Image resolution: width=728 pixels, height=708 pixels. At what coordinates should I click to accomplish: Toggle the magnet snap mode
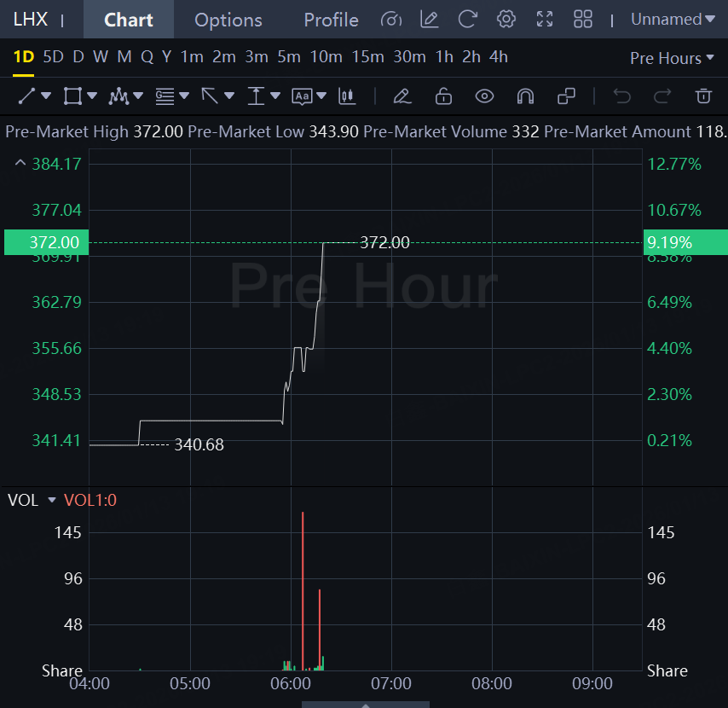click(525, 96)
